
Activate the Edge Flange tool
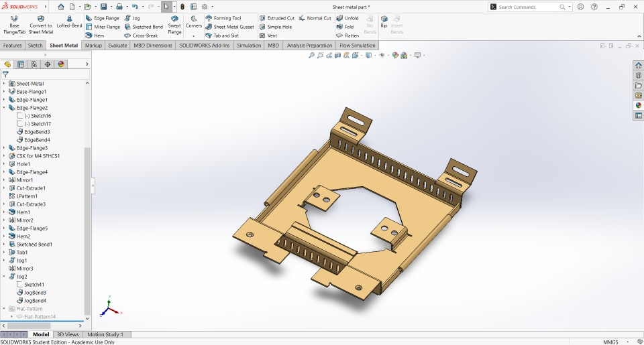click(x=102, y=18)
